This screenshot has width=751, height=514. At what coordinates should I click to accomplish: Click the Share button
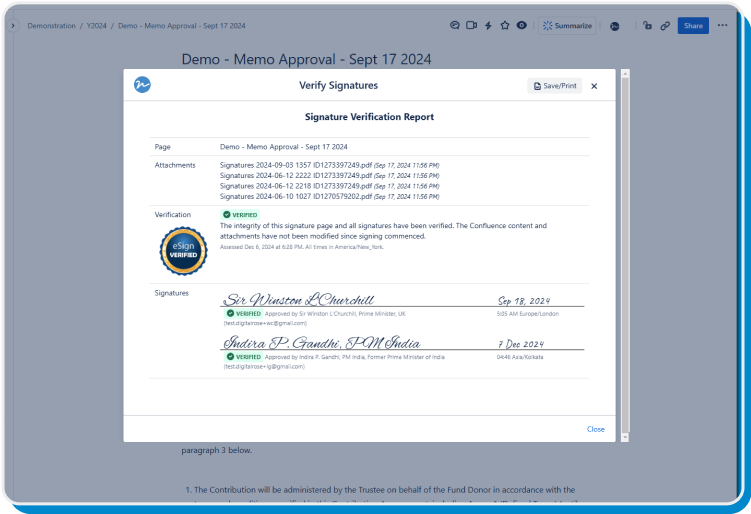coord(693,26)
